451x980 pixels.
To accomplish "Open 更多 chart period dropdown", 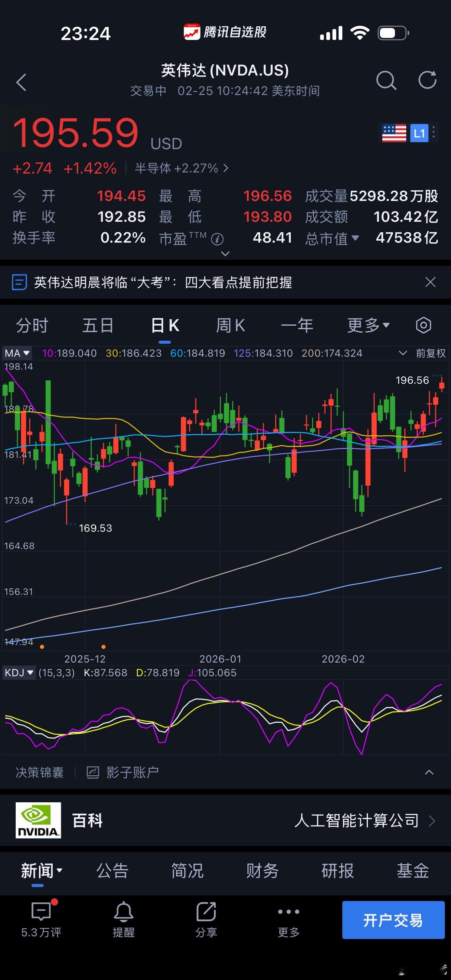I will tap(368, 325).
